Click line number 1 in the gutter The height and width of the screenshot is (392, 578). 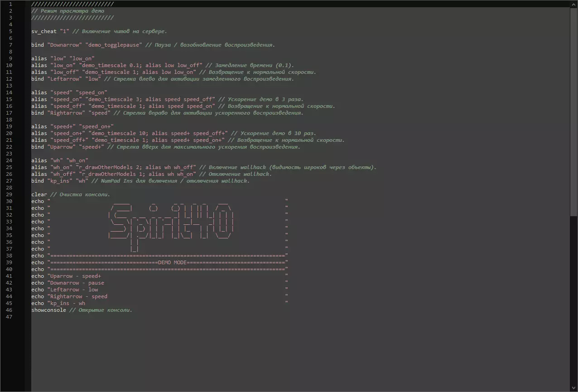point(10,4)
